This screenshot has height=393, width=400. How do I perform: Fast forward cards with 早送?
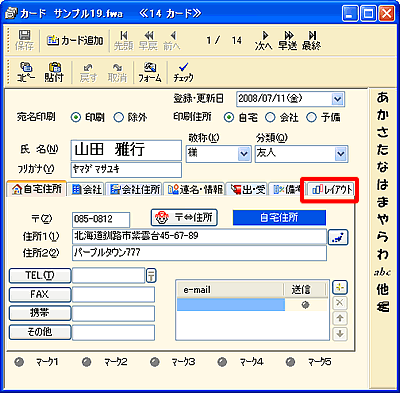tap(288, 40)
